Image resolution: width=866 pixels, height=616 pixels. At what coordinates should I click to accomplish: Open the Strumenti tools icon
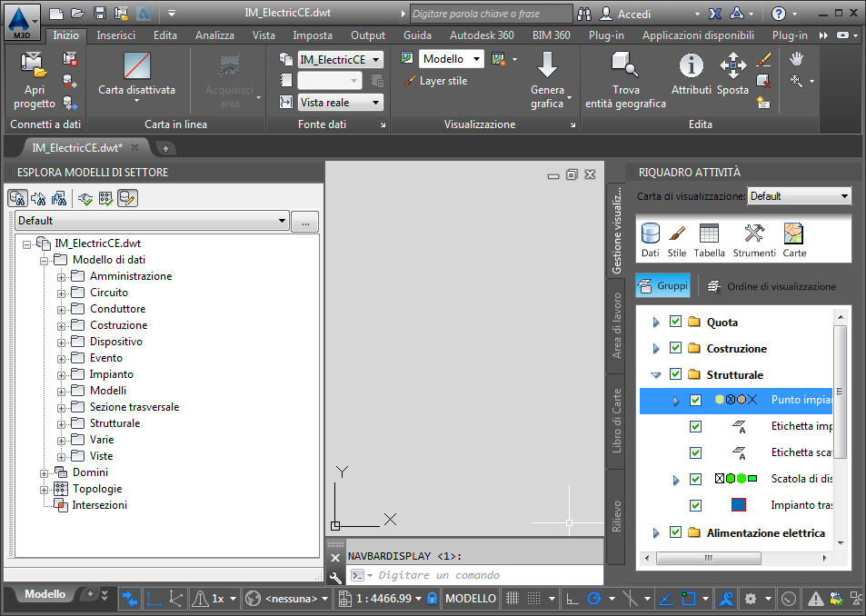(x=754, y=233)
